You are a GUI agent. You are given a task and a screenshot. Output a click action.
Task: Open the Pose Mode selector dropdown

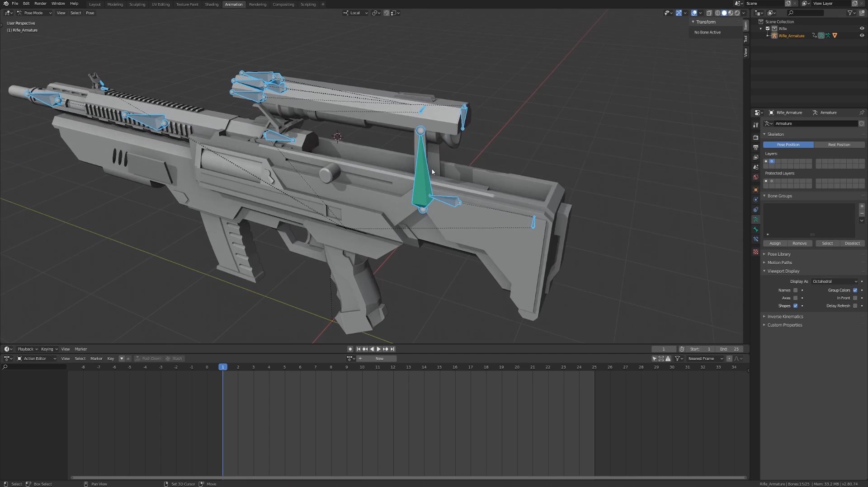point(34,13)
